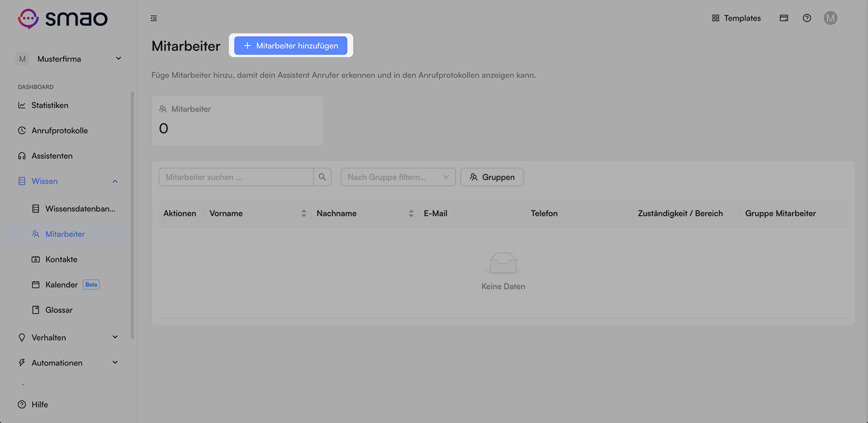
Task: Click the search magnifier button
Action: 322,177
